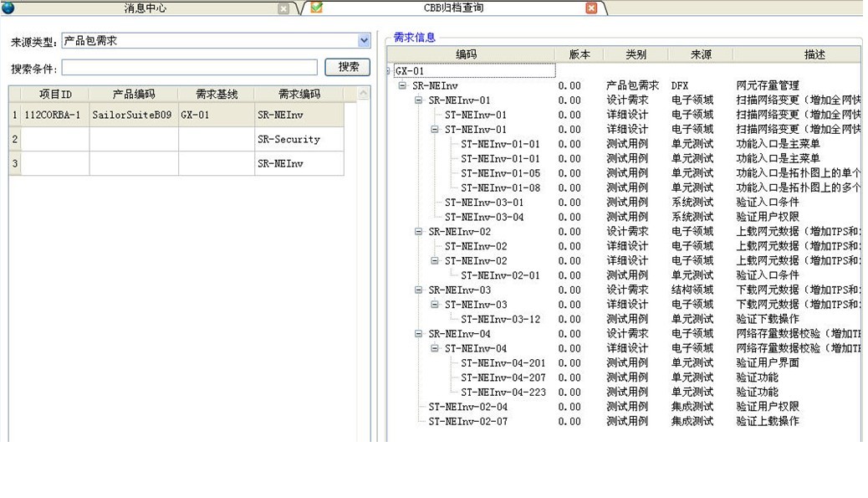This screenshot has width=868, height=498.
Task: Click the GX-01 root node
Action: point(411,71)
